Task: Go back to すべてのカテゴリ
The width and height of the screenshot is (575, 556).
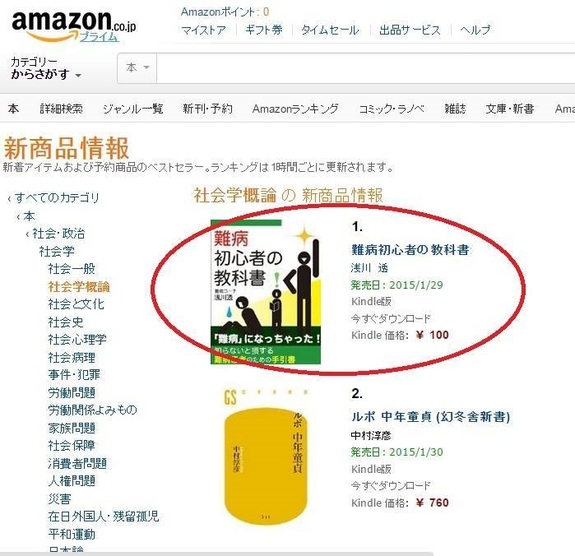Action: (x=54, y=198)
